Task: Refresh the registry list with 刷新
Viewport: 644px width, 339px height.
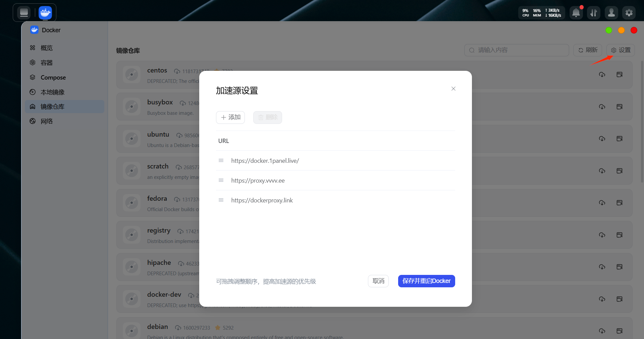Action: tap(588, 50)
